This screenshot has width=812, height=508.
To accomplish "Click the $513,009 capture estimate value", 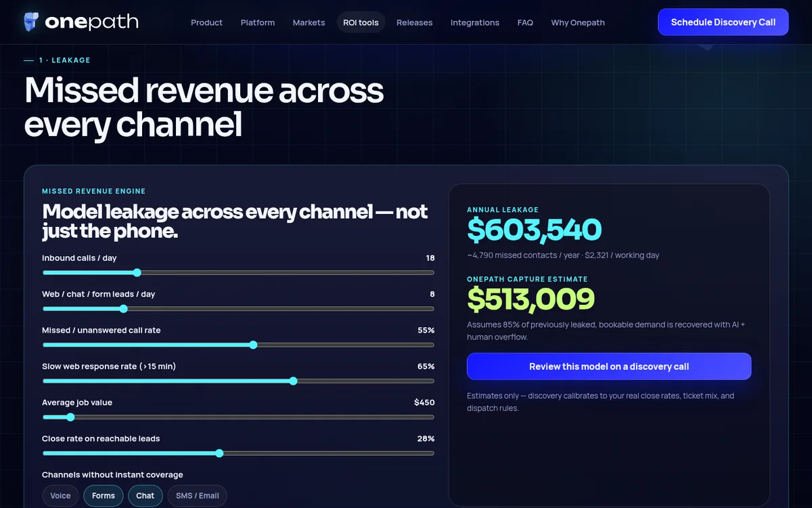I will [x=531, y=299].
